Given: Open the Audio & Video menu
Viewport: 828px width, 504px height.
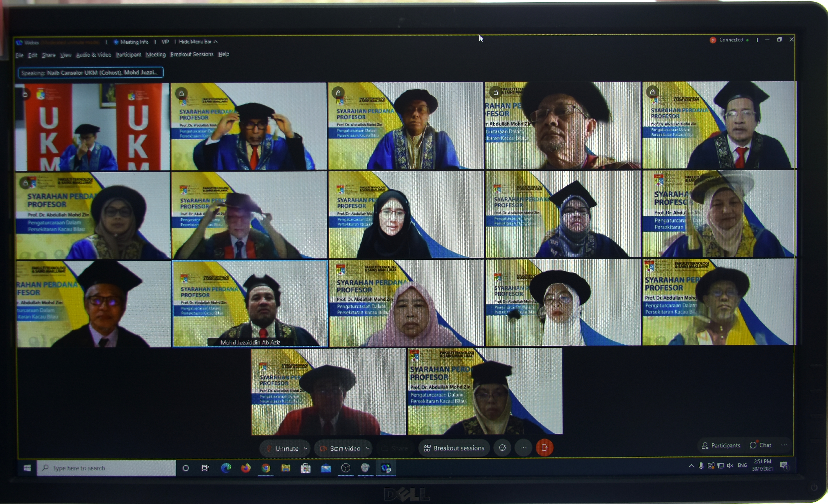Looking at the screenshot, I should click(93, 55).
